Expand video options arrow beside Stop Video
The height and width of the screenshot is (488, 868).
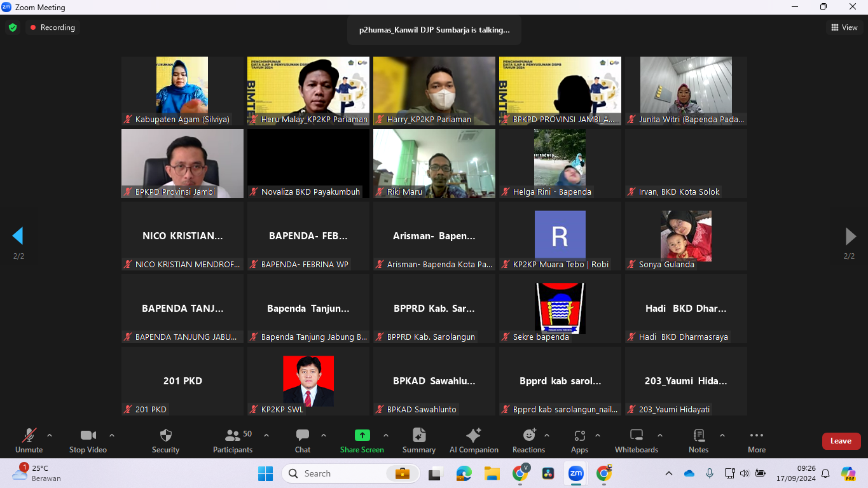(112, 436)
